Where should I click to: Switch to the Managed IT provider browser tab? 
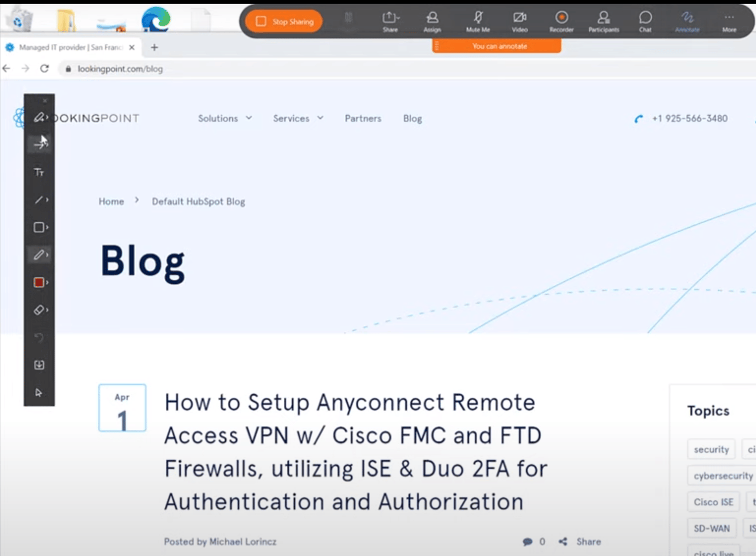pos(68,47)
